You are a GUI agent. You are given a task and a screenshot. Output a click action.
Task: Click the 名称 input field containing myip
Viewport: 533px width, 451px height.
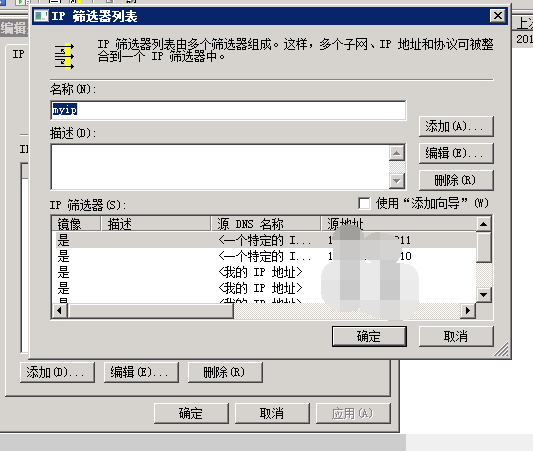coord(228,110)
